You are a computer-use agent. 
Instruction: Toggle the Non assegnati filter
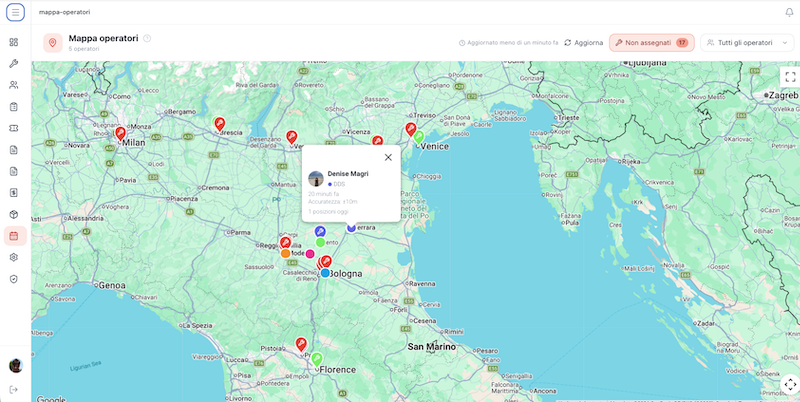tap(652, 43)
